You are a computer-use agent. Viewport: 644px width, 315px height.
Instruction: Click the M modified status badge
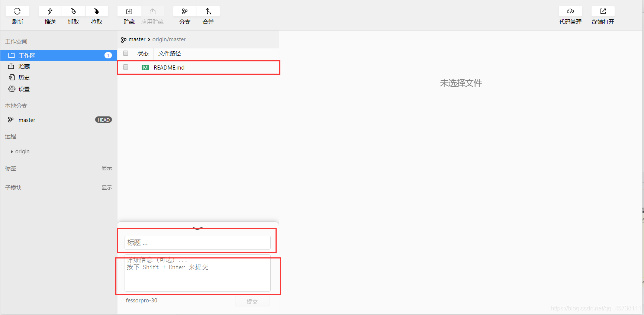[145, 67]
